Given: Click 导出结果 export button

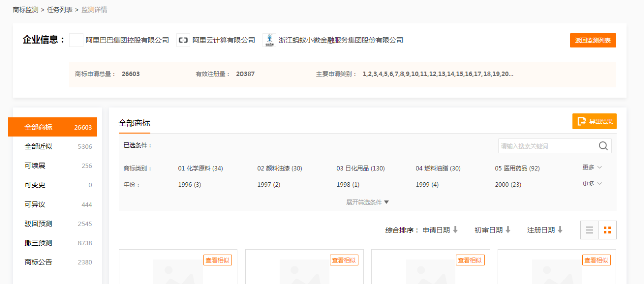Looking at the screenshot, I should (594, 121).
